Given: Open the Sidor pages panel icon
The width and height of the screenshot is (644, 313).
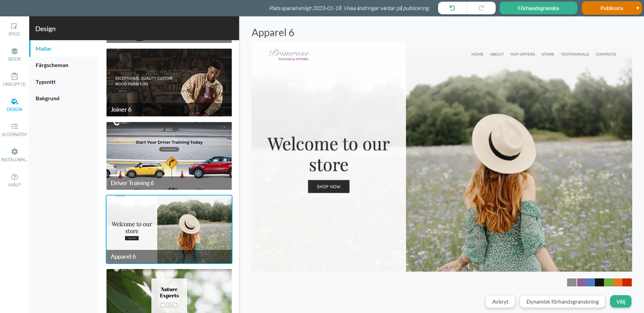Looking at the screenshot, I should [x=14, y=52].
